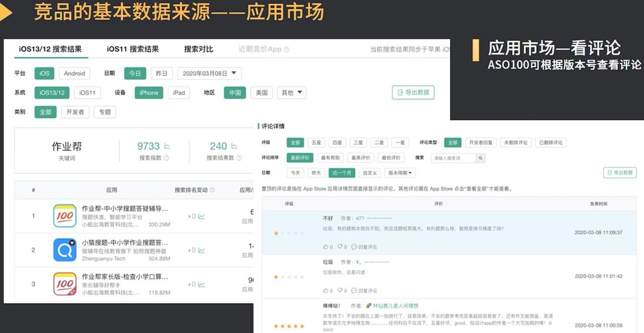Click 回复评论 under the 不好 review
The width and height of the screenshot is (644, 333).
pos(364,247)
